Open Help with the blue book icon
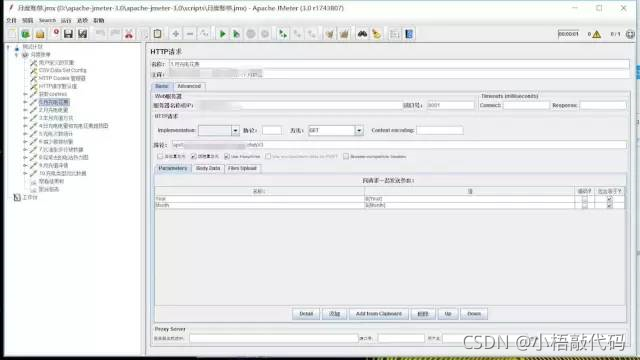The image size is (640, 360). [409, 34]
